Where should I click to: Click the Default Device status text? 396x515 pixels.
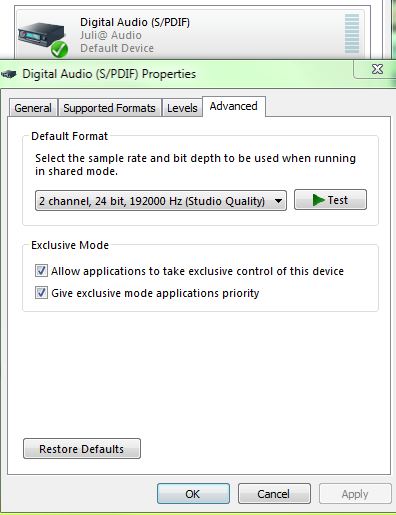(x=117, y=48)
